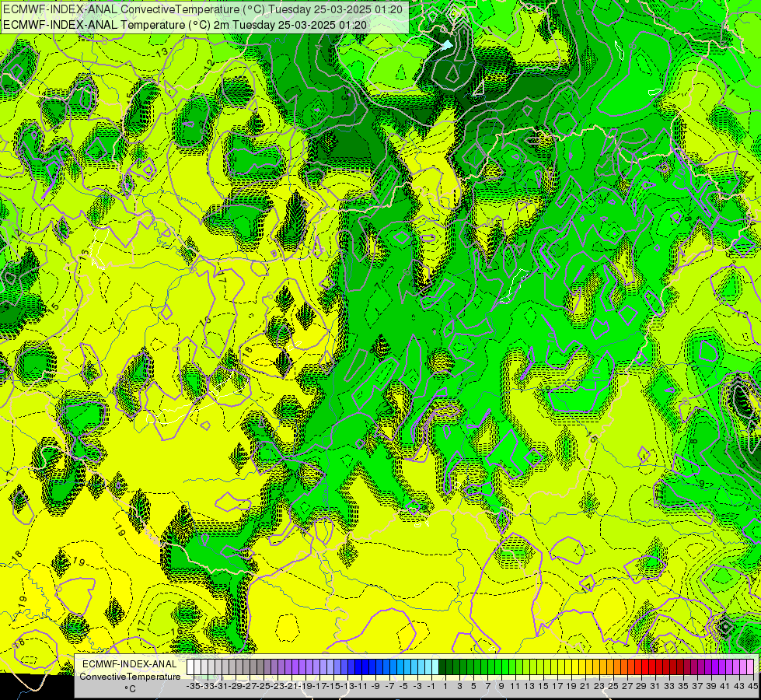Click the °C unit label in legend
The image size is (761, 700).
[x=130, y=688]
